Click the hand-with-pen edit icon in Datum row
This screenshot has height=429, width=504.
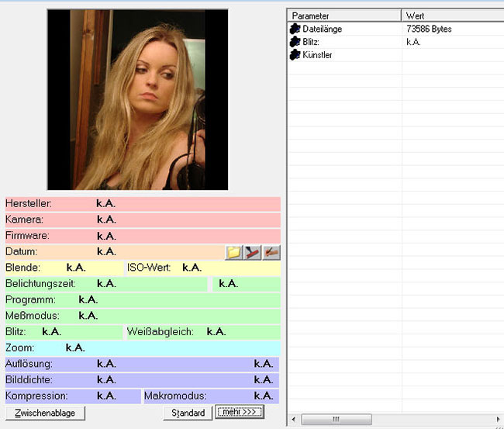pos(271,252)
